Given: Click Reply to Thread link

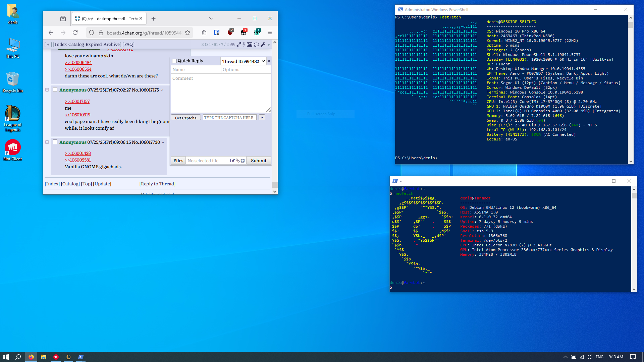Looking at the screenshot, I should coord(157,184).
